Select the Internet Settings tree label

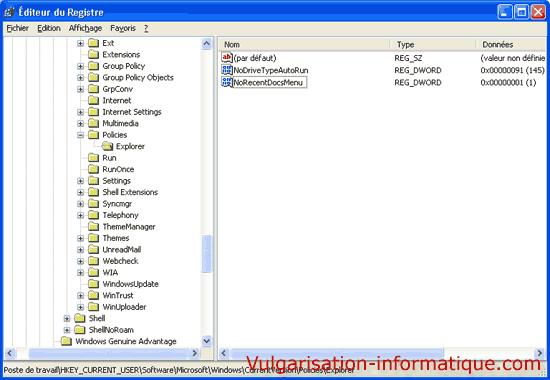[132, 112]
